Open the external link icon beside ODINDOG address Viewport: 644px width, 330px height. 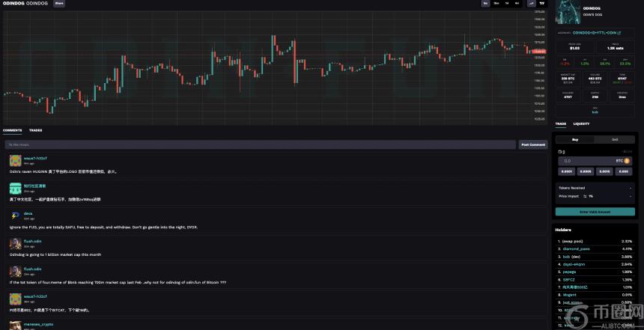tap(619, 33)
